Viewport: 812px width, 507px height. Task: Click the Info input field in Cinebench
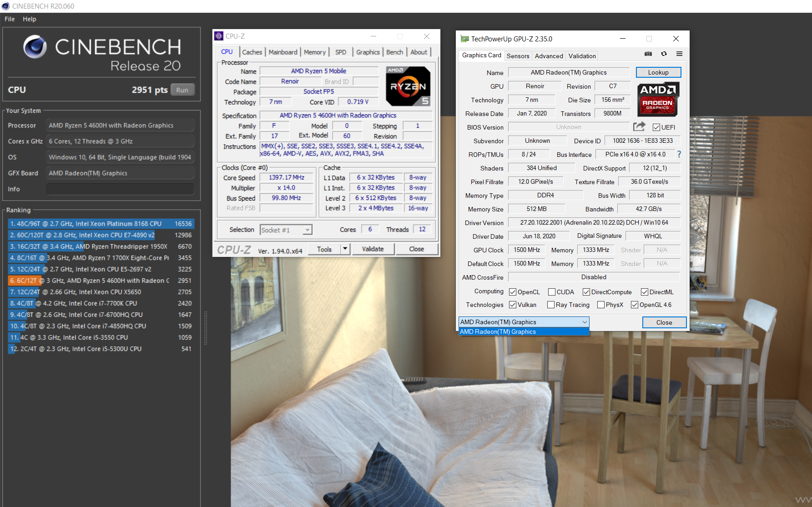pyautogui.click(x=120, y=189)
